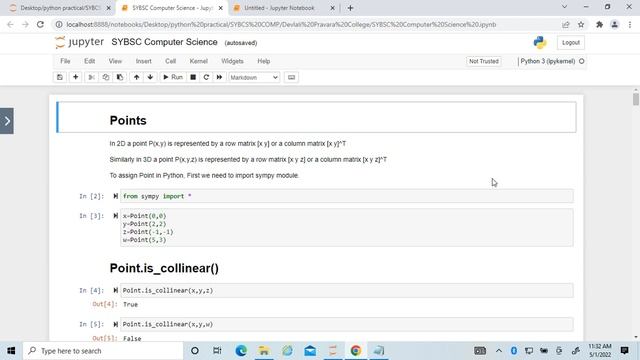Open the notification center icon
The height and width of the screenshot is (360, 640).
pyautogui.click(x=624, y=351)
